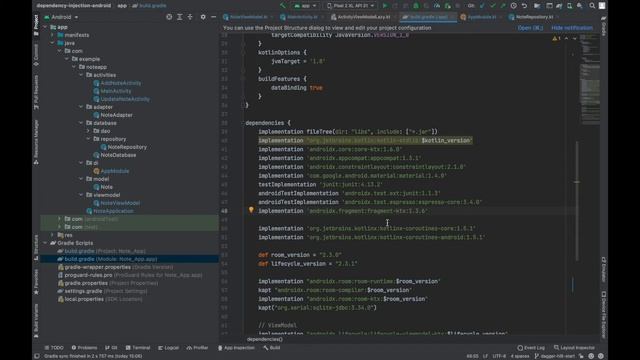This screenshot has width=640, height=360.
Task: Open the Search Everywhere magnifier icon
Action: pyautogui.click(x=592, y=6)
